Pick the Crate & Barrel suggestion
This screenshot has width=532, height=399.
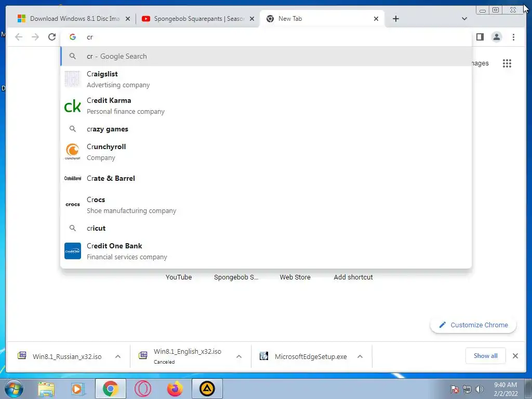(266, 179)
